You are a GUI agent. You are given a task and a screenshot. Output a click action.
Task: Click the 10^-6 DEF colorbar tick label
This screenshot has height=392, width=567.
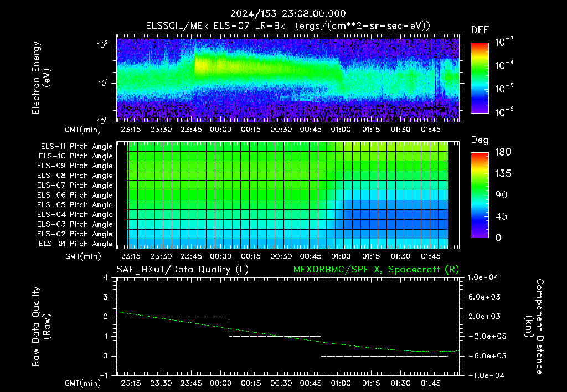click(504, 112)
